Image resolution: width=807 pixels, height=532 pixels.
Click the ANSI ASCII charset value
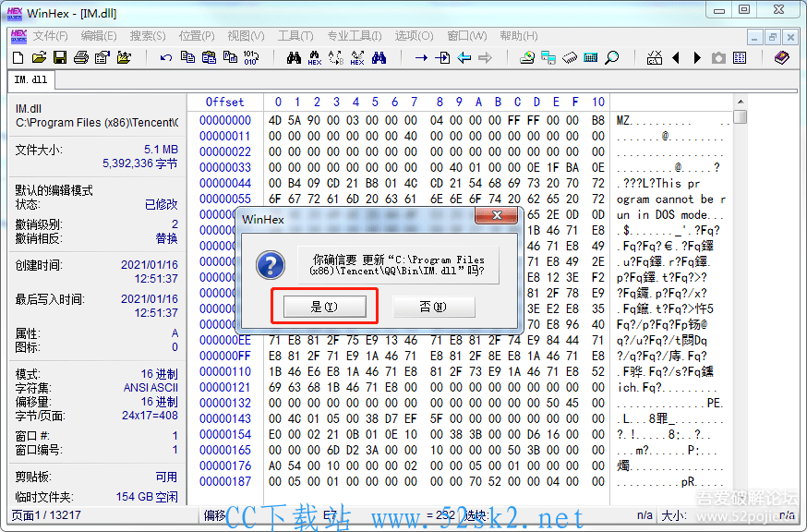(151, 388)
